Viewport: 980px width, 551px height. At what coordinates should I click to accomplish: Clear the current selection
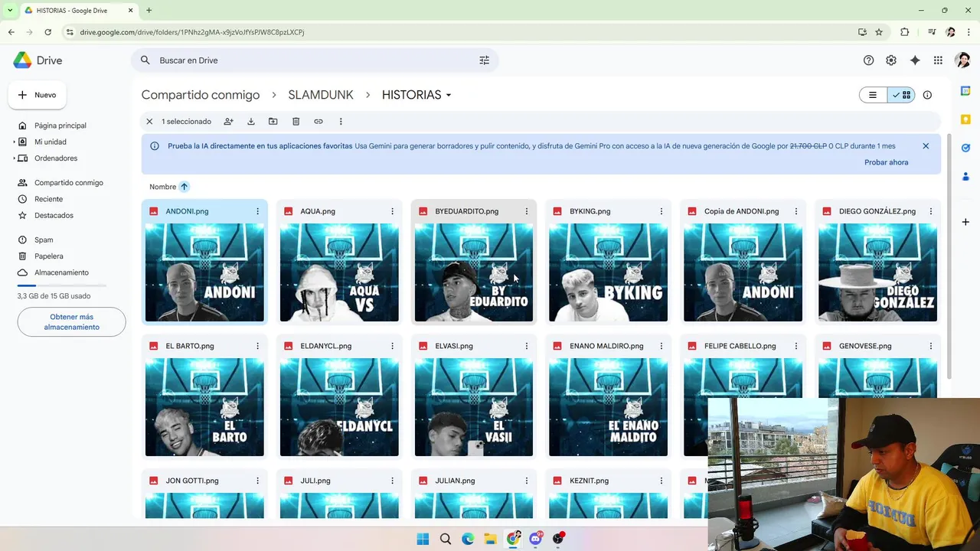(x=150, y=122)
